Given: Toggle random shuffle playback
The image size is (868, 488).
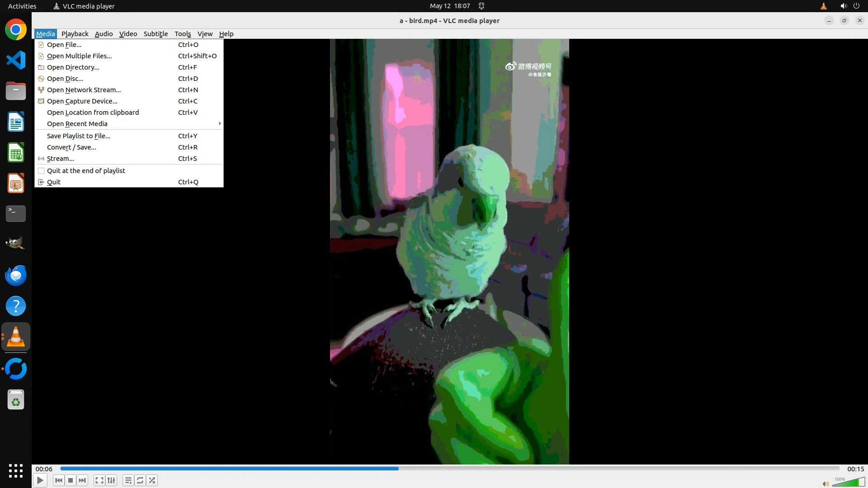Looking at the screenshot, I should tap(152, 480).
